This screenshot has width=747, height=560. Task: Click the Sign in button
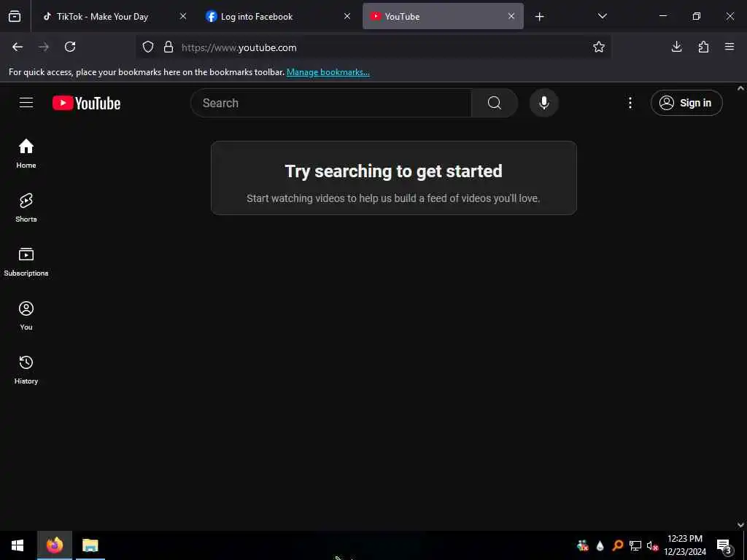coord(686,103)
